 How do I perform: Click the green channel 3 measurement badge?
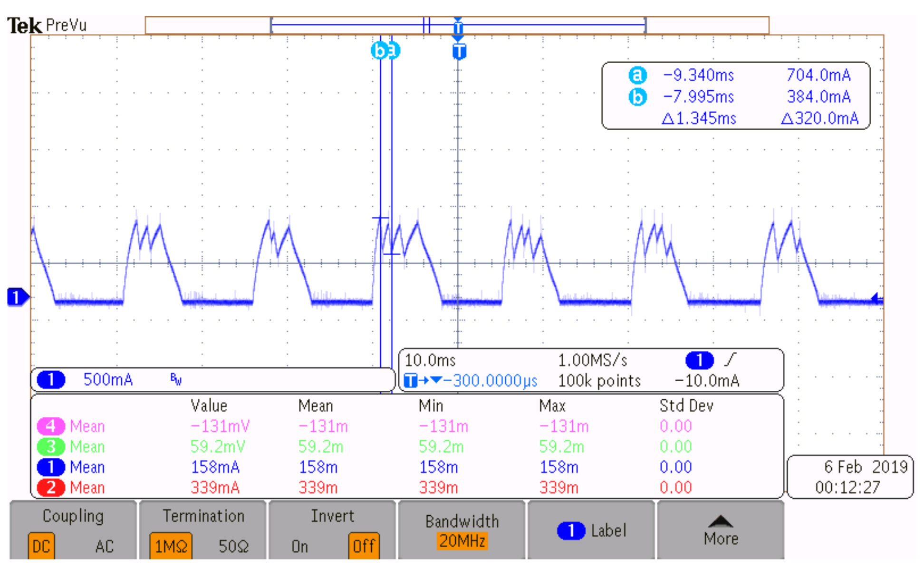[51, 447]
